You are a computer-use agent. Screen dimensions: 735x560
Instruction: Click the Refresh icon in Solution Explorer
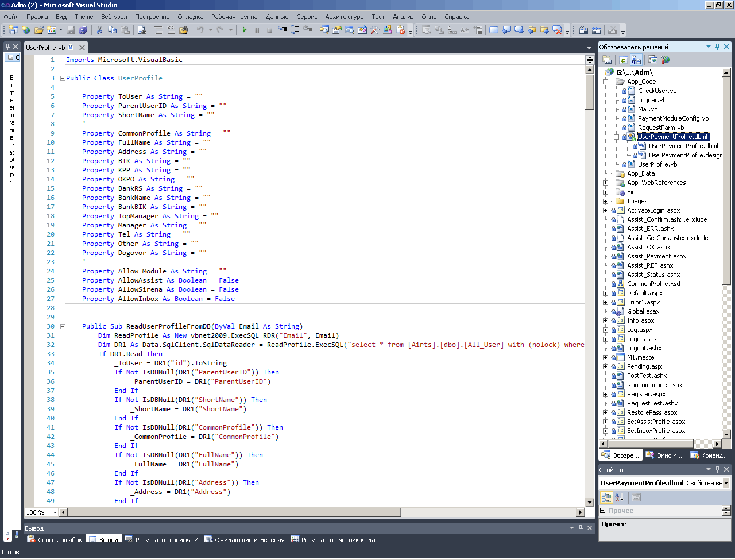point(623,60)
